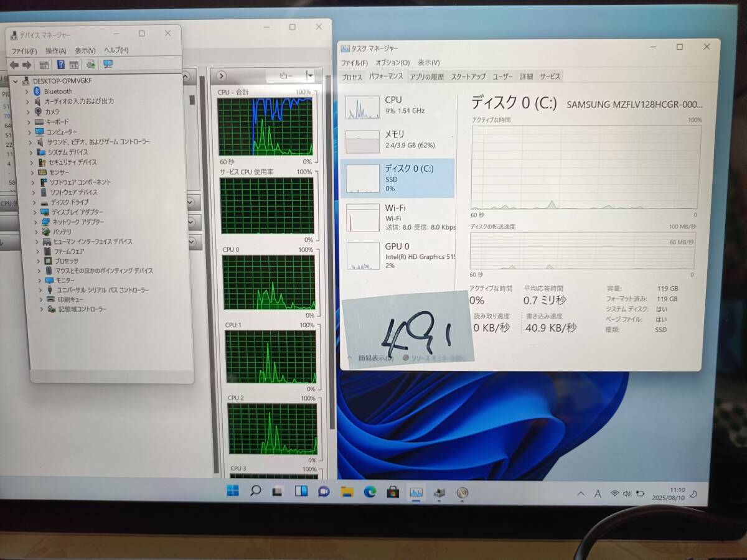
Task: Open 表示(V) menu in Device Manager
Action: [x=85, y=50]
